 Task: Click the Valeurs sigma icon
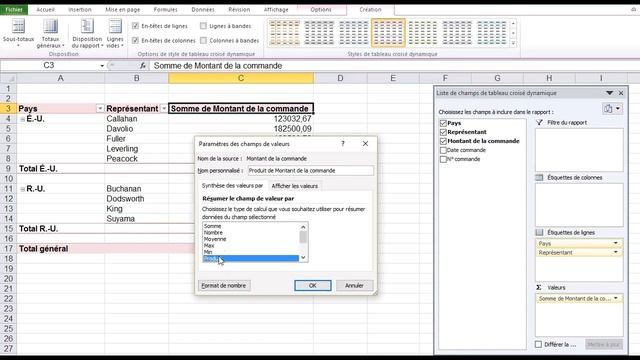coord(539,288)
